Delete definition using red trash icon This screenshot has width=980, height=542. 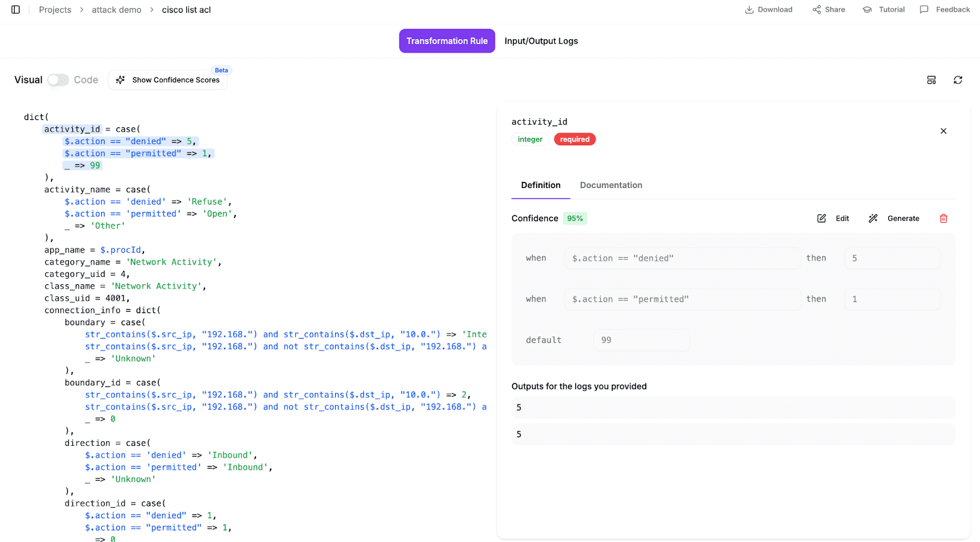pyautogui.click(x=943, y=219)
